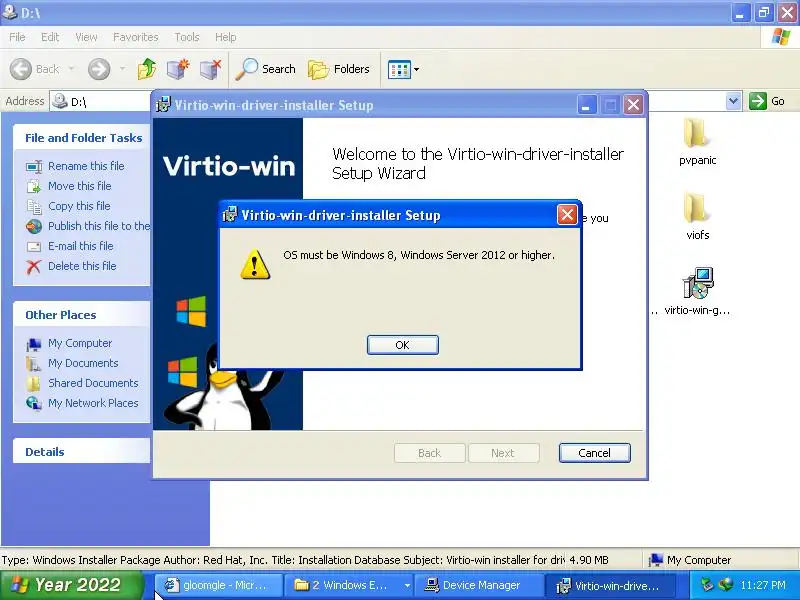
Task: Click the Rename this file icon
Action: coord(34,167)
